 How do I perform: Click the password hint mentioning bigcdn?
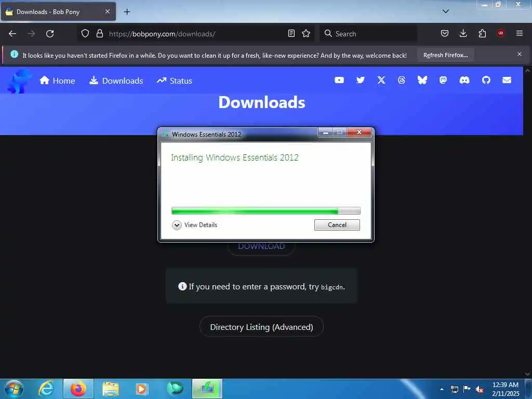coord(261,287)
